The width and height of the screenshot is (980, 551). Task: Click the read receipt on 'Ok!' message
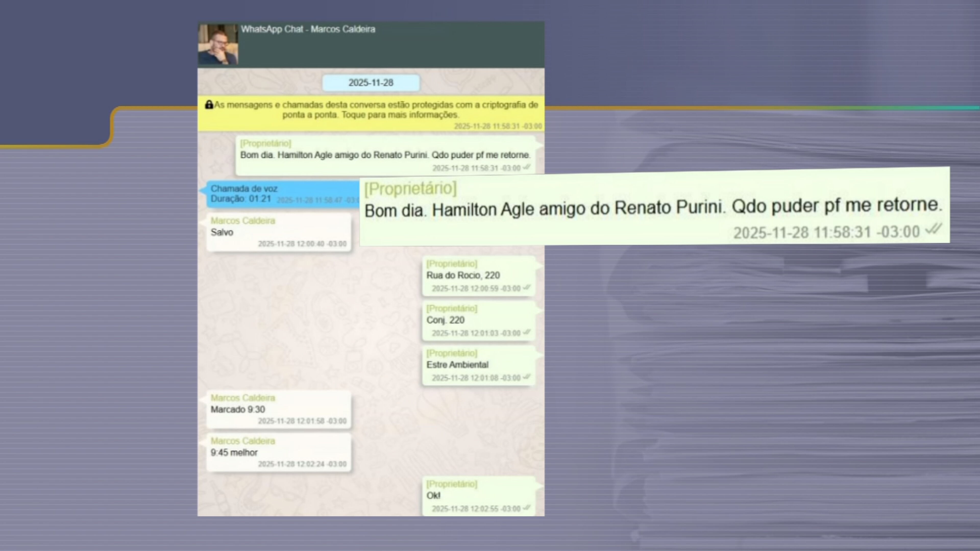click(526, 508)
